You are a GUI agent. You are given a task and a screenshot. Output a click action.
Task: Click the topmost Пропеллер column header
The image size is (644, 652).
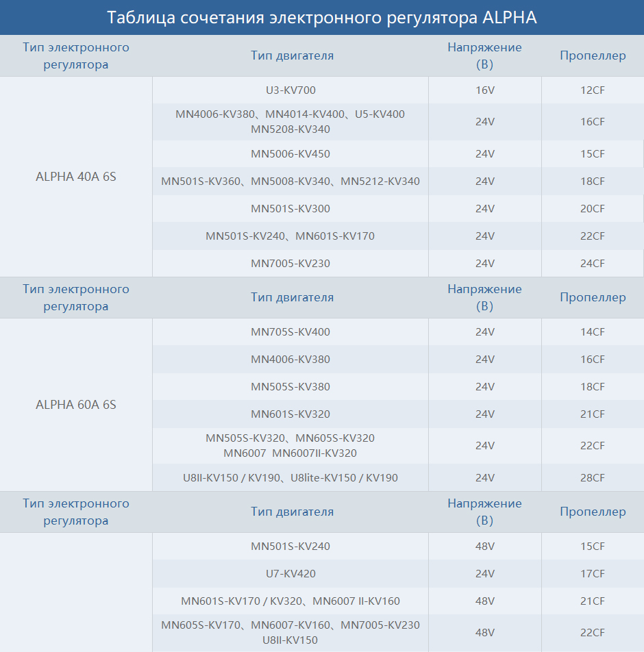pos(593,56)
